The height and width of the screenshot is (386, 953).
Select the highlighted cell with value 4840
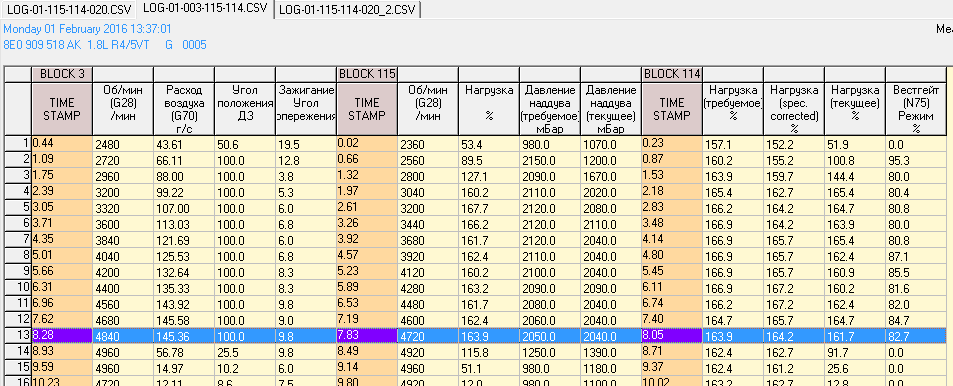[x=123, y=335]
